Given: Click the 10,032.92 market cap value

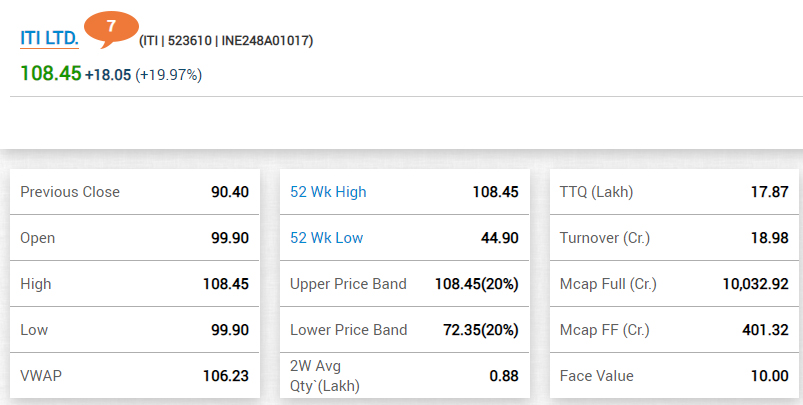Looking at the screenshot, I should 755,284.
